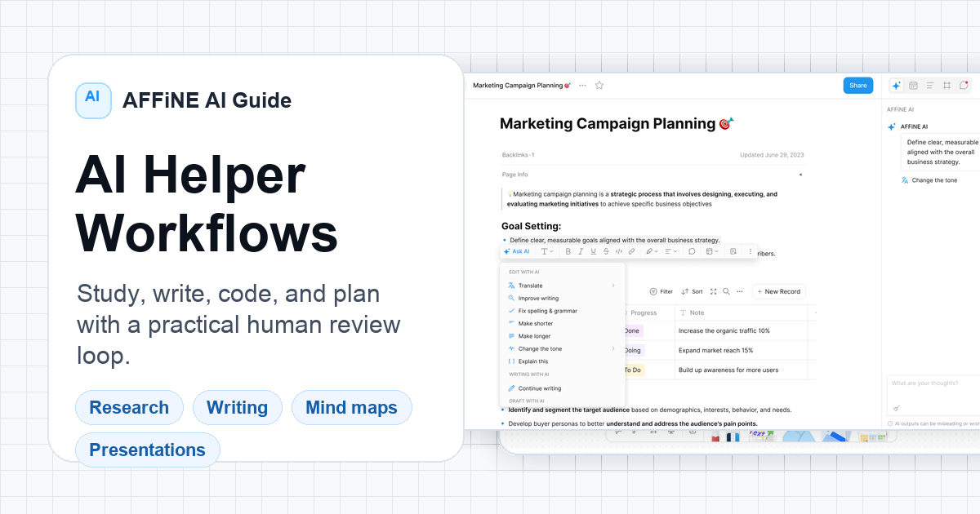Open the turn-into block type dropdown

click(x=712, y=251)
